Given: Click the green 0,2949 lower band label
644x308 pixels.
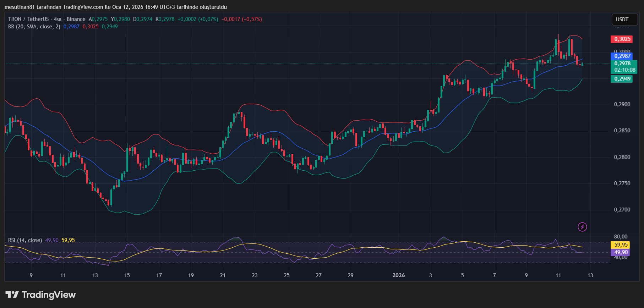Looking at the screenshot, I should coord(622,79).
